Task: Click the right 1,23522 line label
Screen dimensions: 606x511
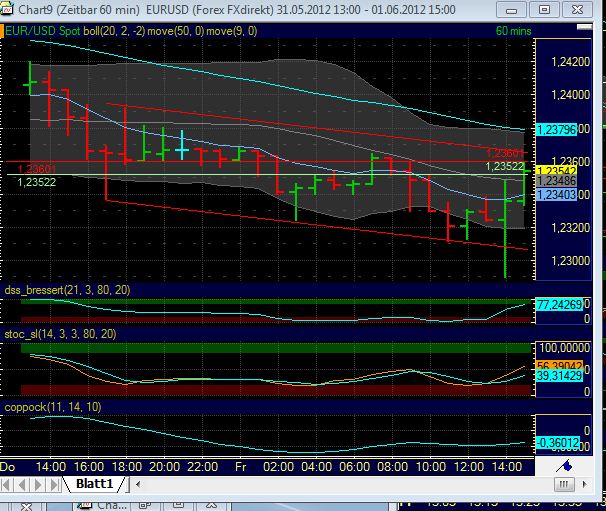Action: 504,167
